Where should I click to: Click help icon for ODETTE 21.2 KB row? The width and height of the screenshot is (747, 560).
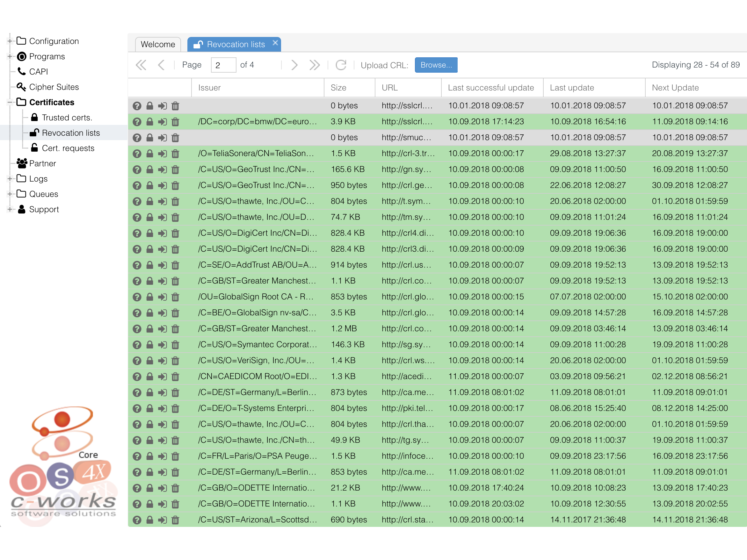(137, 488)
